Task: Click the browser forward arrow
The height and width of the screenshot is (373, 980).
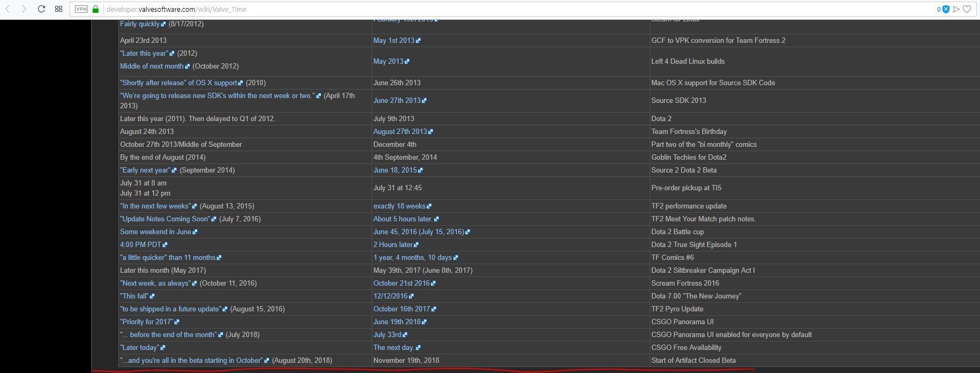Action: tap(24, 9)
